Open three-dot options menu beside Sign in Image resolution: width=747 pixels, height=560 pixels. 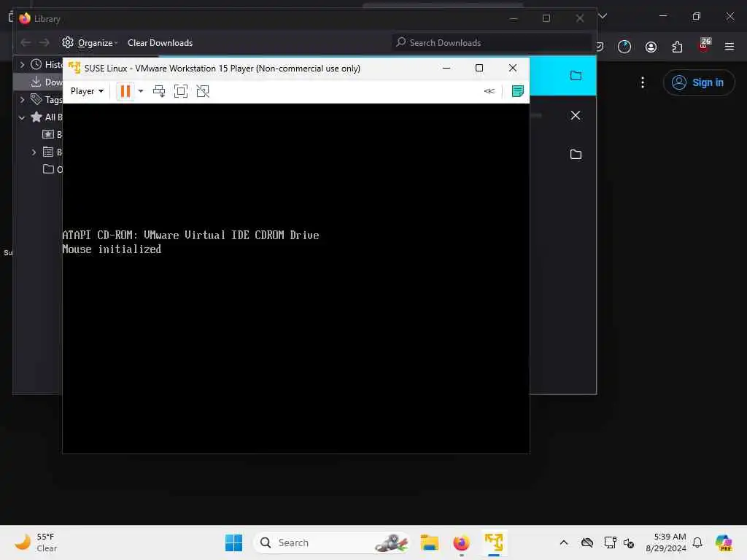(642, 82)
